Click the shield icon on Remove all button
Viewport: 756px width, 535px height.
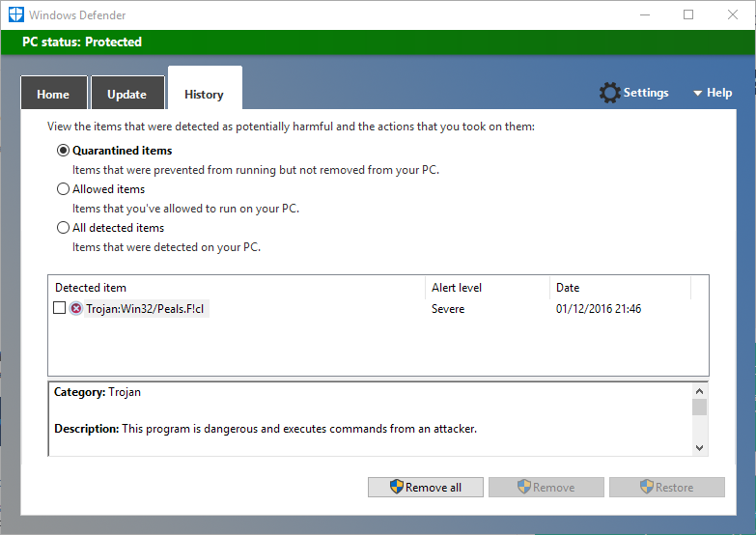click(396, 488)
